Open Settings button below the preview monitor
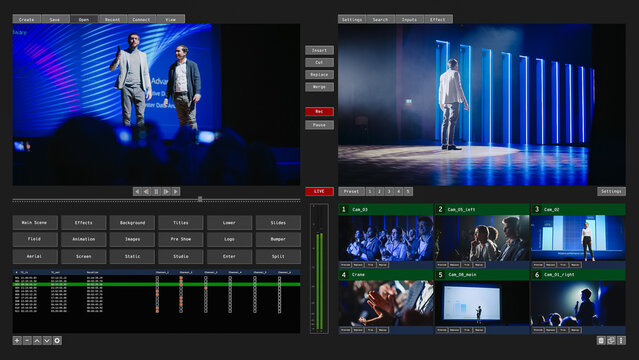This screenshot has width=639, height=360. (x=611, y=191)
